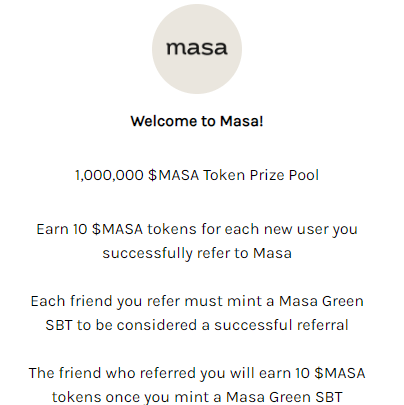Click the "1,000,000" number in the prize line

(x=109, y=175)
